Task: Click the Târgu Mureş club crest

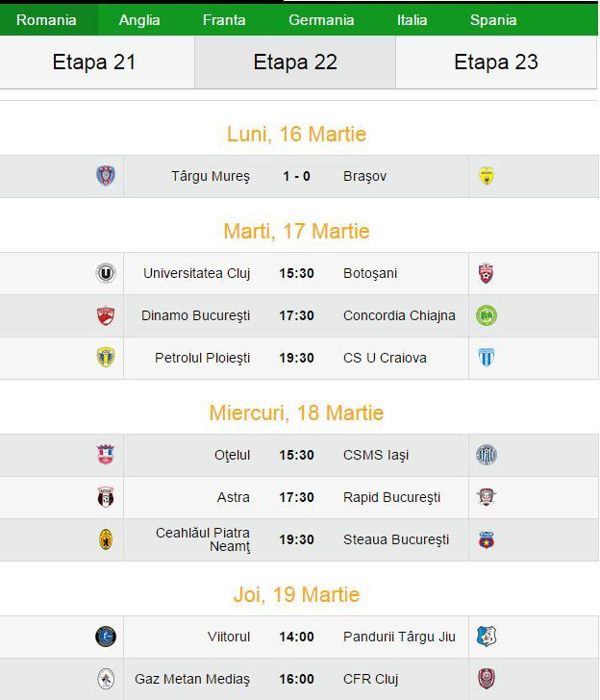Action: pos(106,176)
